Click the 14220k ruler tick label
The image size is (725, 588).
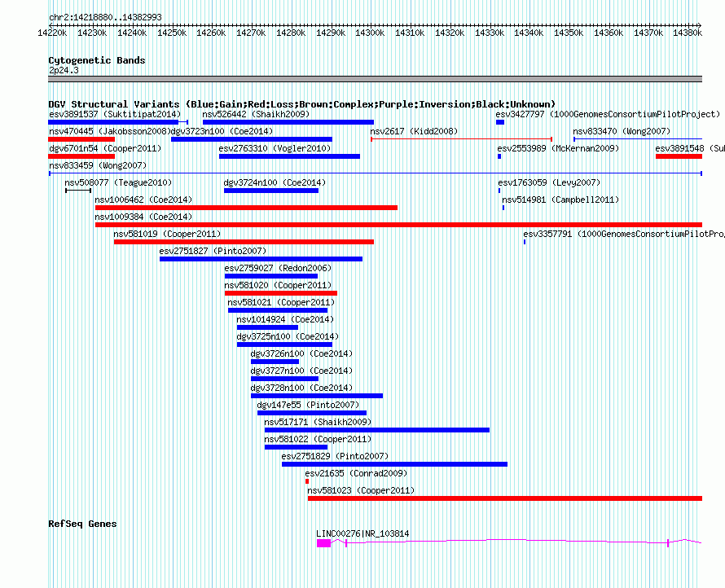(52, 33)
